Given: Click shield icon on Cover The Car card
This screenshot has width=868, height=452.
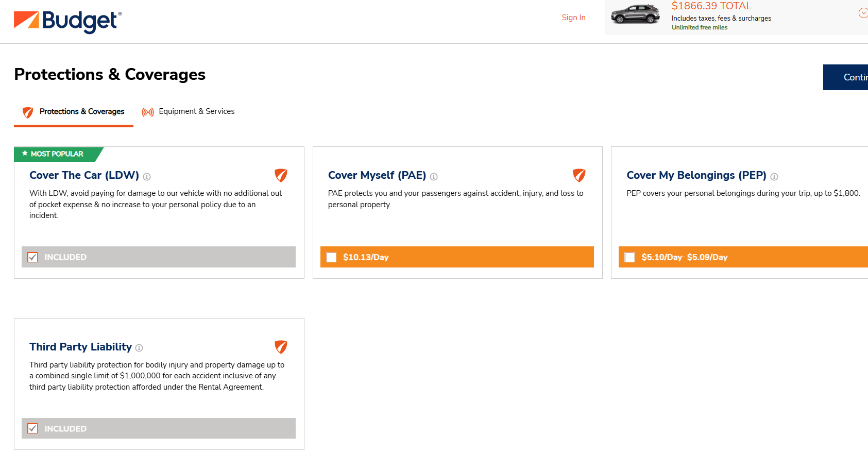Looking at the screenshot, I should (x=281, y=175).
